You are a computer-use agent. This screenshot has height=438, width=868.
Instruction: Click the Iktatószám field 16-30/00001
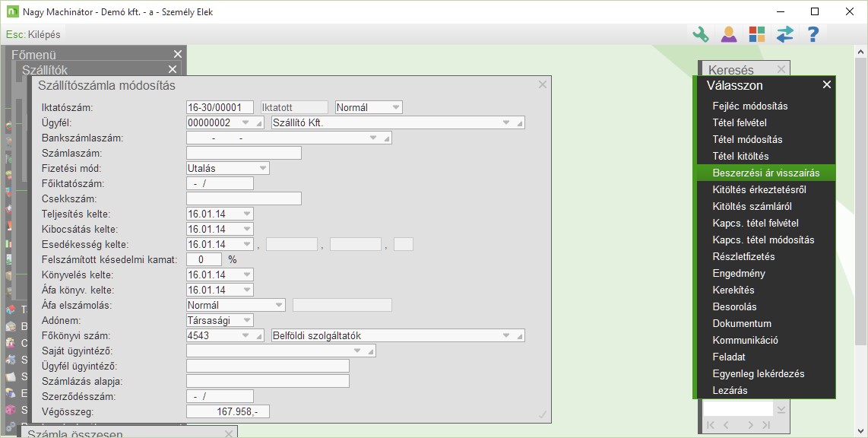[220, 107]
